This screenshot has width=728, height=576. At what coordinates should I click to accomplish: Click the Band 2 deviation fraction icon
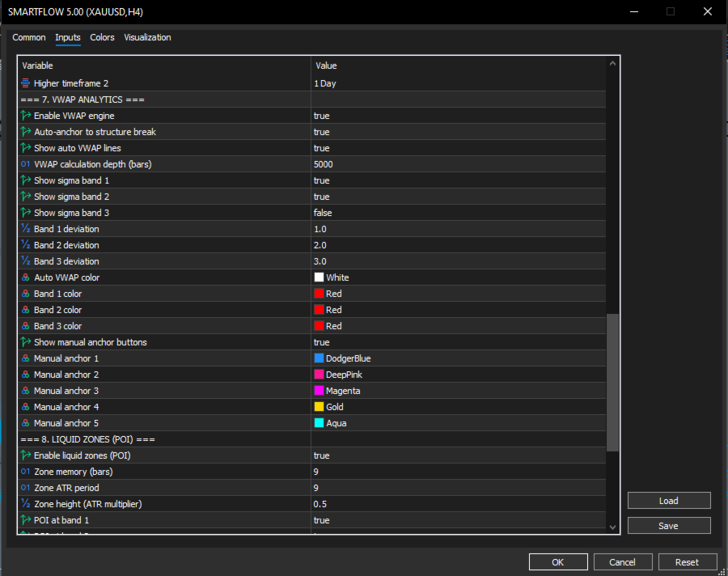tap(26, 245)
